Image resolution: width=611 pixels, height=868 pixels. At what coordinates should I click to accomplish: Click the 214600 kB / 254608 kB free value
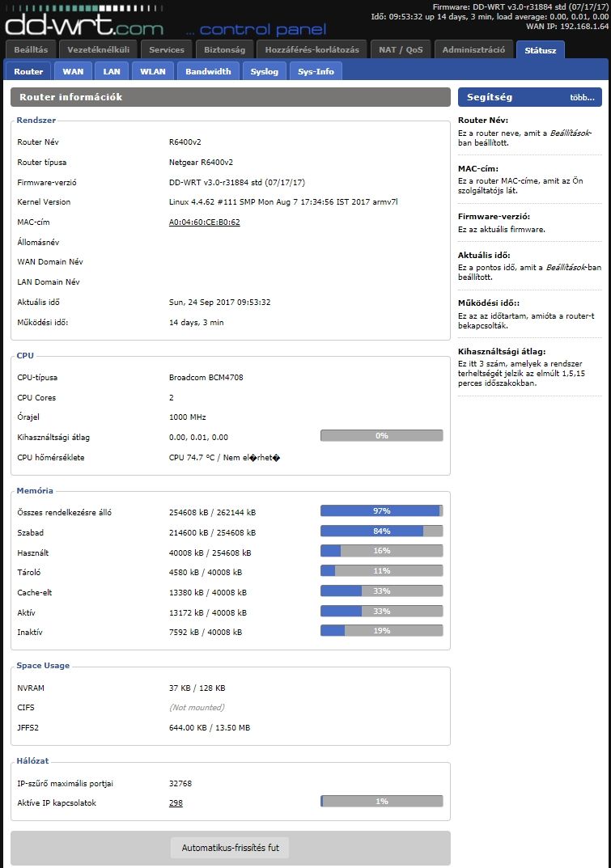(x=213, y=532)
